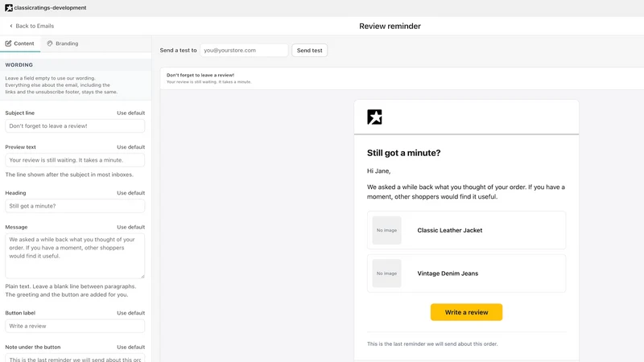Click the Classic Leather Jacket No image thumbnail

pyautogui.click(x=386, y=230)
